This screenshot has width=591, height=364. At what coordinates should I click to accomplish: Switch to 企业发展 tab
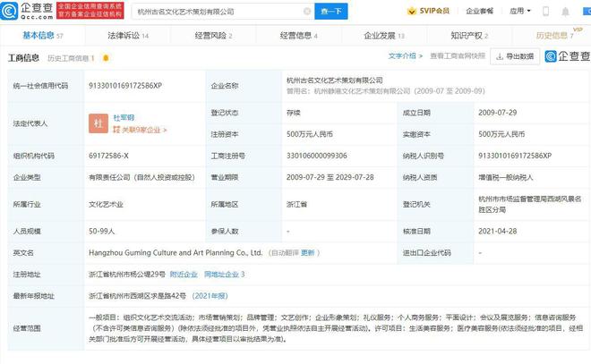coord(384,36)
